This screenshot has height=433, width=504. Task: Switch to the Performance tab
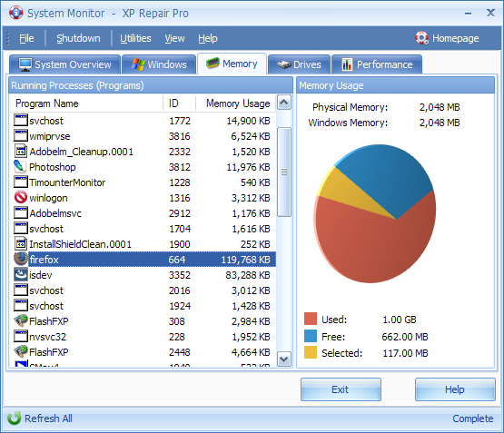point(377,64)
